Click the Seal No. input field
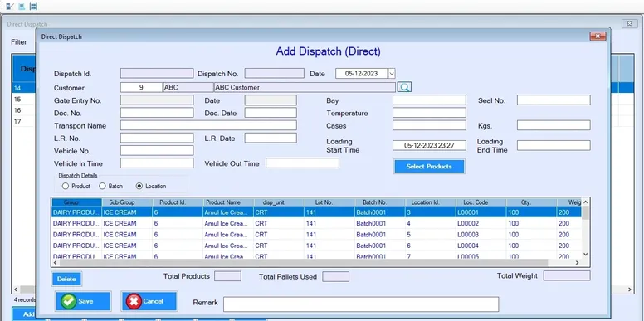 (554, 100)
